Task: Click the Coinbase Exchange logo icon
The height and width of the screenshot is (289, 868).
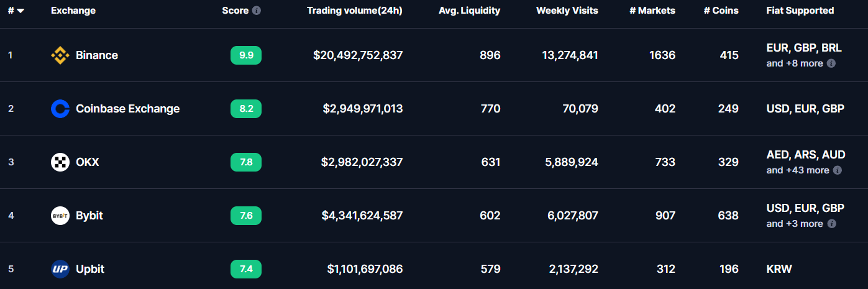Action: (x=60, y=109)
